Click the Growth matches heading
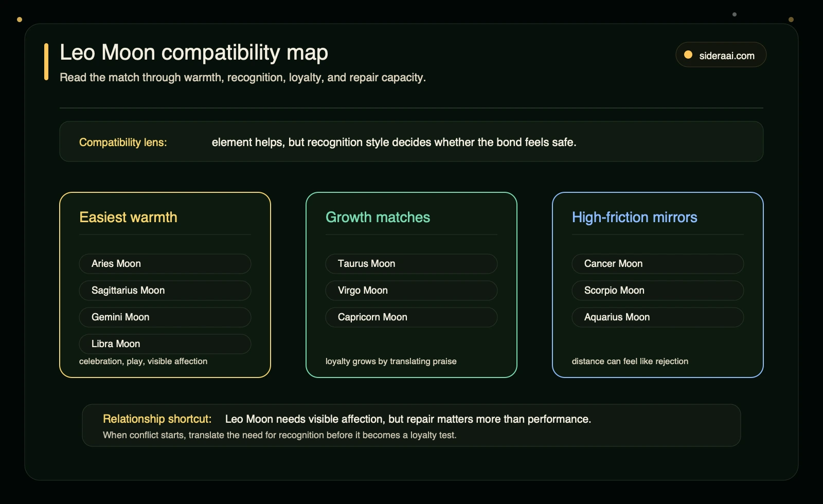This screenshot has height=504, width=823. pos(378,217)
